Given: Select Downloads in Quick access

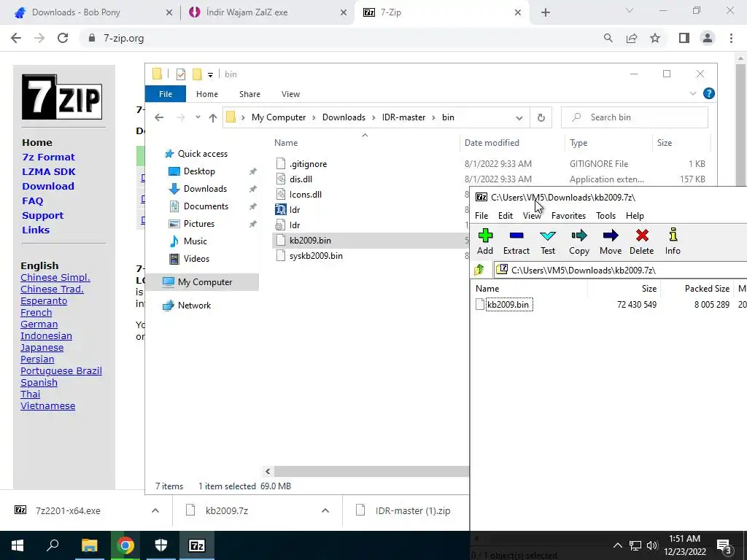Looking at the screenshot, I should [205, 189].
